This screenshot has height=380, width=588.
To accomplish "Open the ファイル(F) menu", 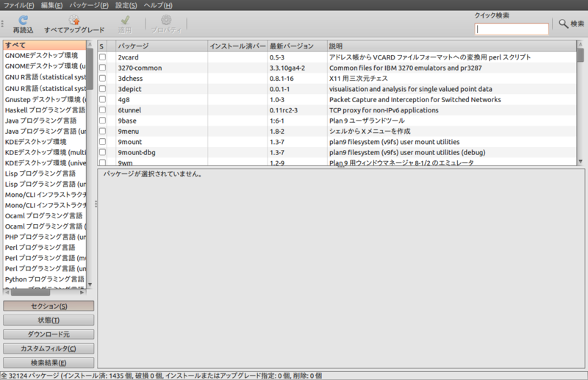I will (19, 5).
